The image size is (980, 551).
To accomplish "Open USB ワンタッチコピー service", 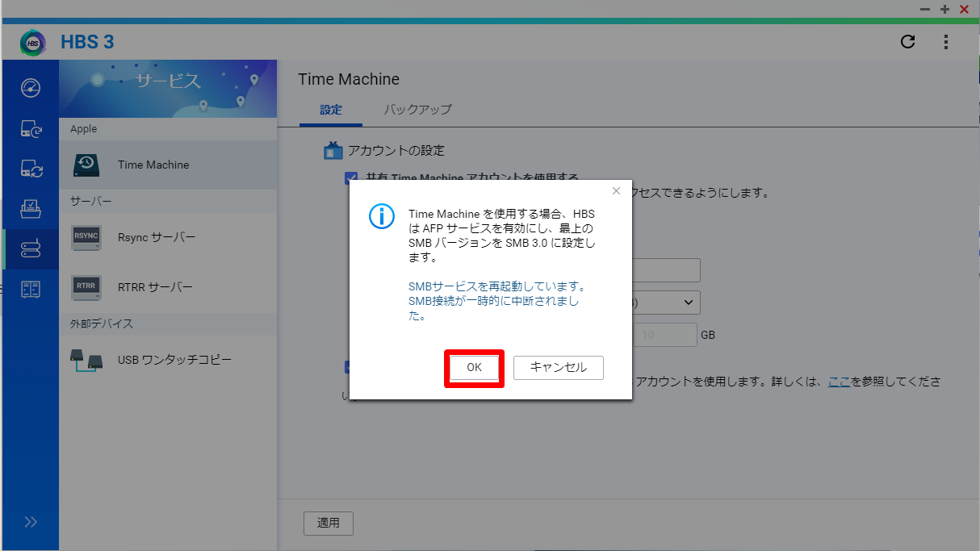I will [168, 360].
